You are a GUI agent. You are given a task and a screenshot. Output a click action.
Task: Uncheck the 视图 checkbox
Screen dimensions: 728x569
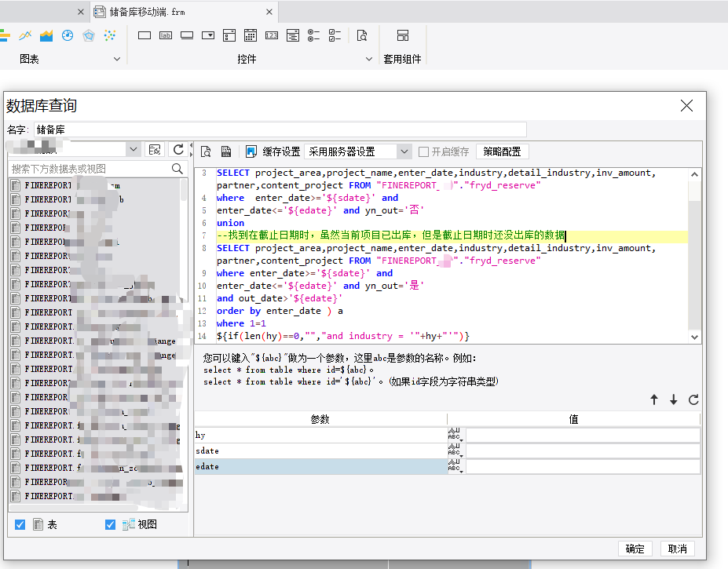coord(110,524)
